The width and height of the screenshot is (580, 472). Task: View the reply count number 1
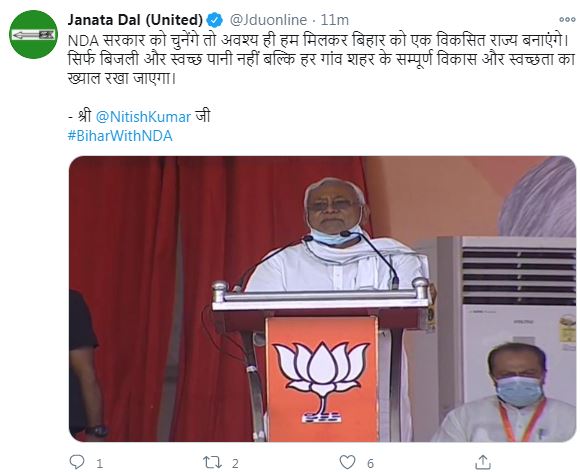coord(100,463)
